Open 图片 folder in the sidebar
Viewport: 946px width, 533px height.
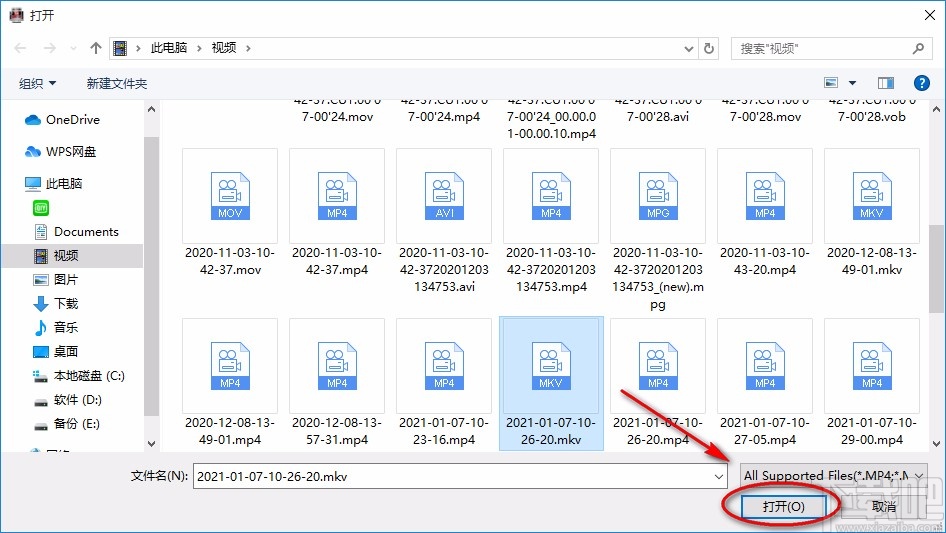(x=56, y=280)
